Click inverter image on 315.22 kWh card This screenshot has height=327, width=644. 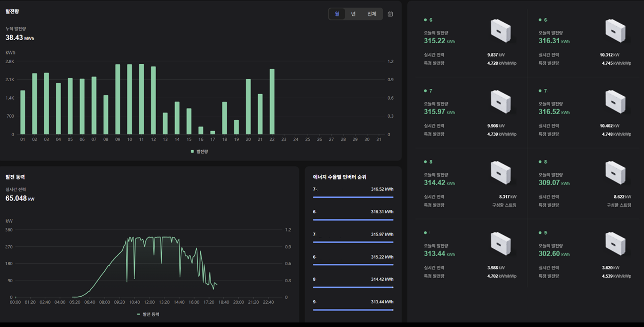coord(501,31)
